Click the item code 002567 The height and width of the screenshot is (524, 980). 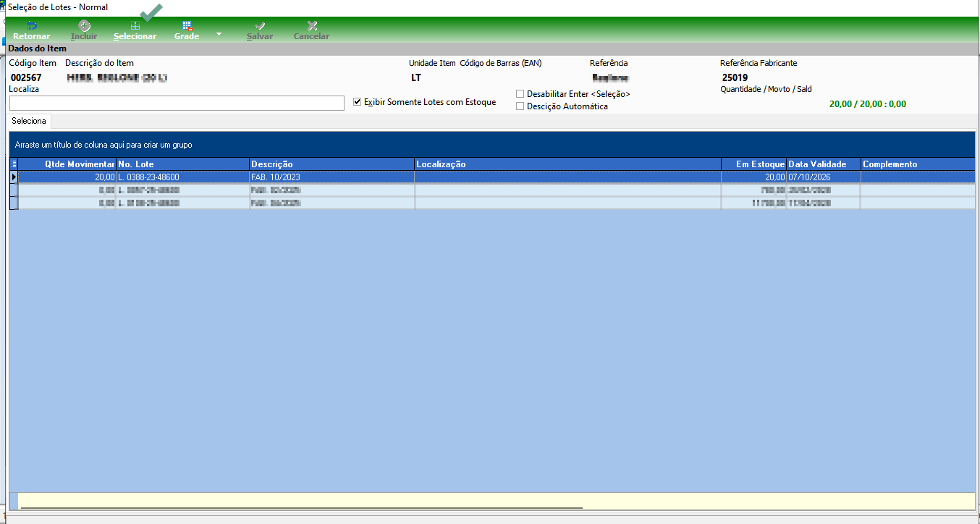point(26,77)
